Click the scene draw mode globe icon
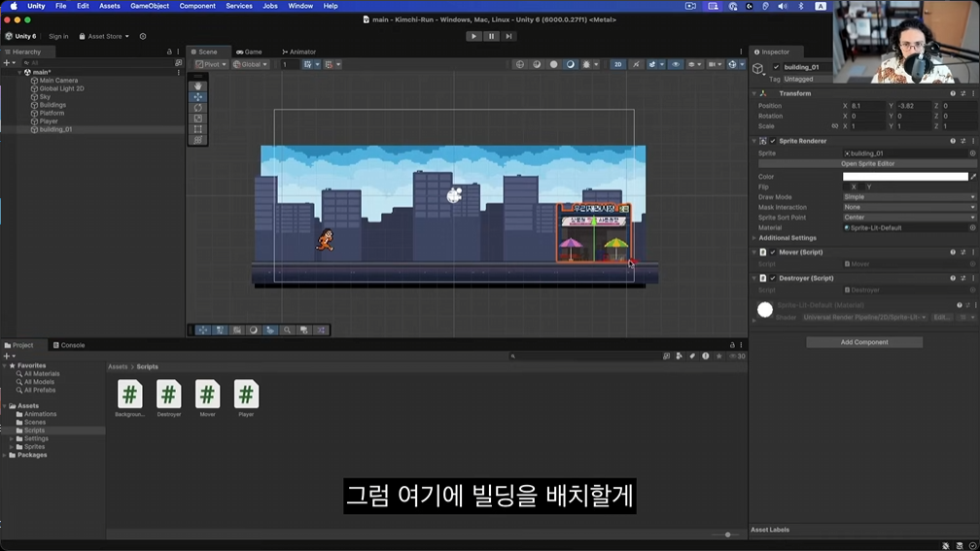The width and height of the screenshot is (980, 551). click(520, 64)
